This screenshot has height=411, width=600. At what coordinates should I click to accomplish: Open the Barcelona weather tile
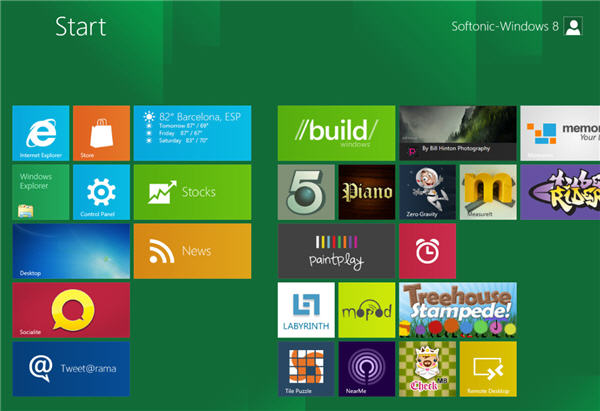click(192, 133)
